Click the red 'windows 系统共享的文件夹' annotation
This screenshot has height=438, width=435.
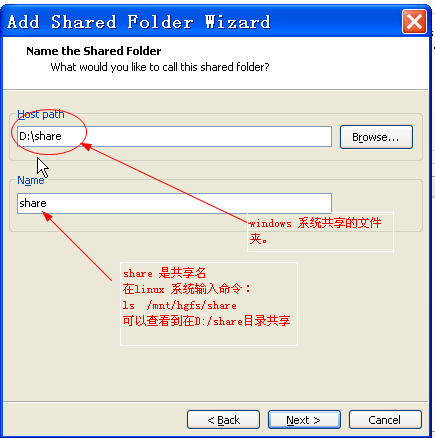pyautogui.click(x=315, y=231)
